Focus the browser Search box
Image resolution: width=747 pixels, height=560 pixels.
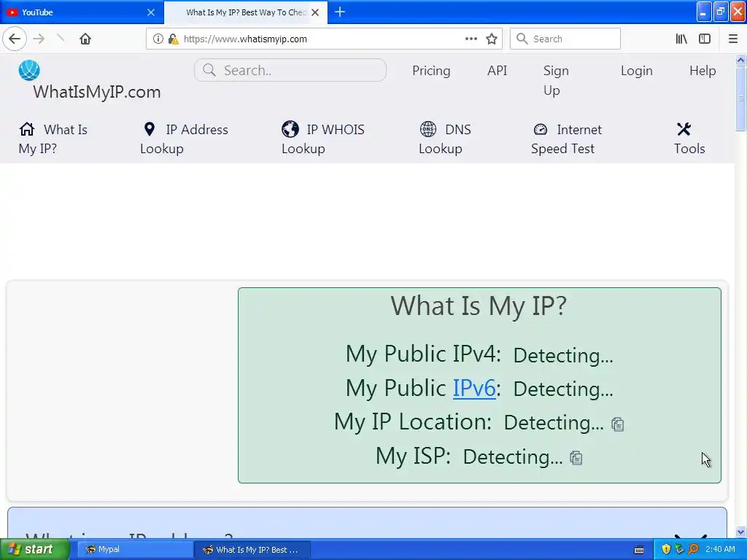[x=565, y=39]
